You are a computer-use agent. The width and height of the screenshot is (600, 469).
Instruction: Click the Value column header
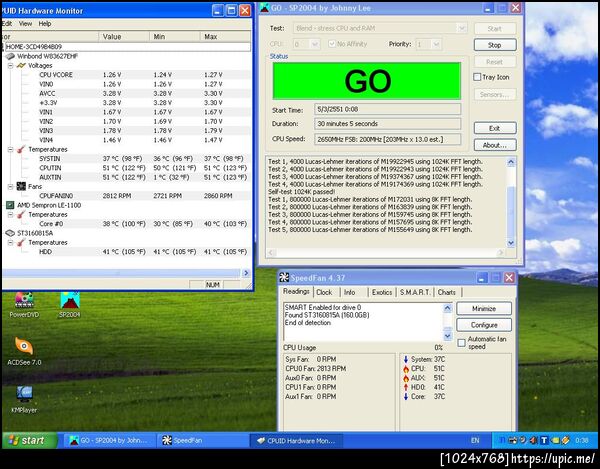pyautogui.click(x=124, y=37)
